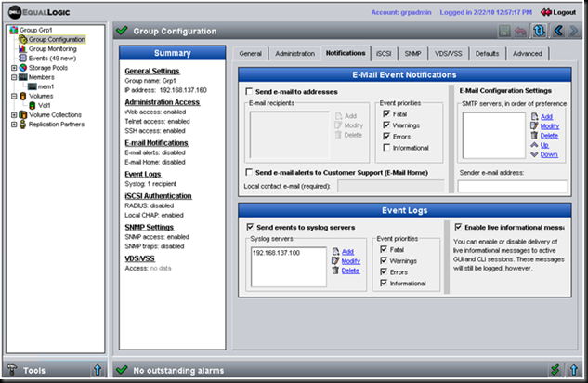The height and width of the screenshot is (383, 588).
Task: Go back with the left arrow icon
Action: (558, 31)
